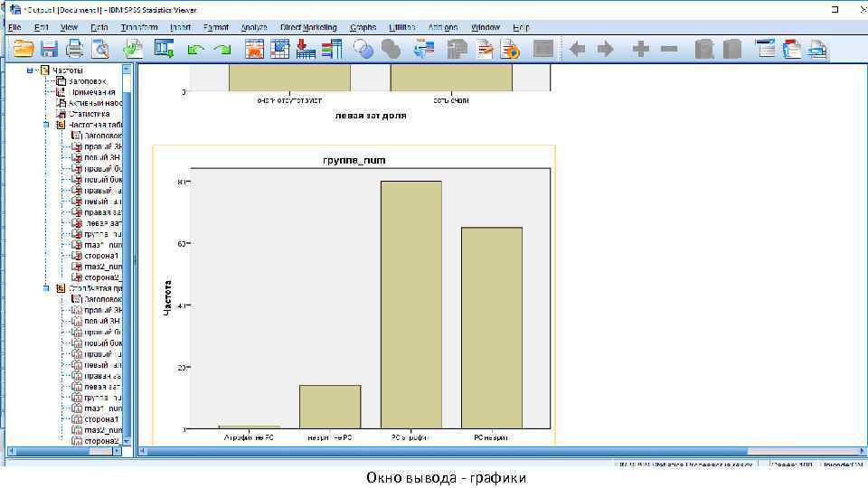This screenshot has height=488, width=868.
Task: Click output pane horizontal scroll-right arrow
Action: pyautogui.click(x=863, y=452)
